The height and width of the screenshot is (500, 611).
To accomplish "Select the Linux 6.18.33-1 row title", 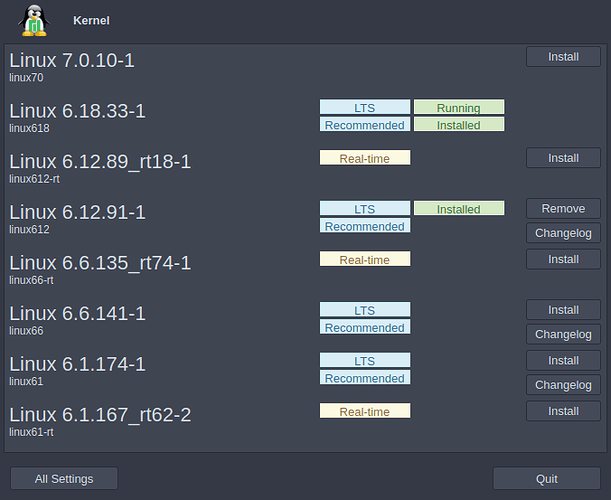I will [x=77, y=111].
